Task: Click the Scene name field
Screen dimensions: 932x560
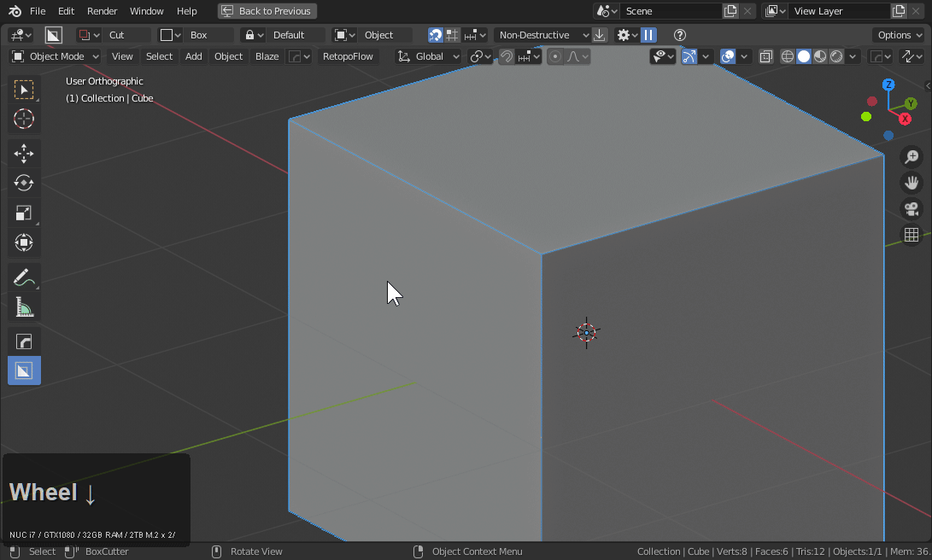Action: pos(671,11)
